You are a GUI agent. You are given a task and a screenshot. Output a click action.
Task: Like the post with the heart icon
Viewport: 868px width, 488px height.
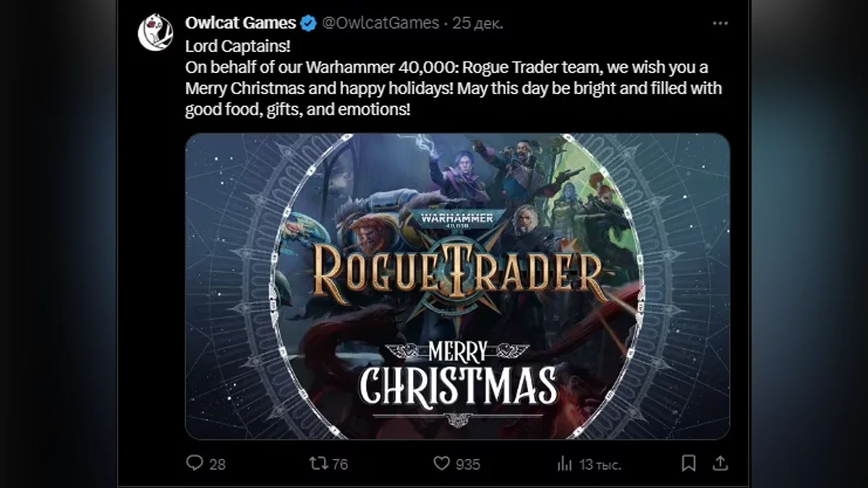tap(441, 463)
